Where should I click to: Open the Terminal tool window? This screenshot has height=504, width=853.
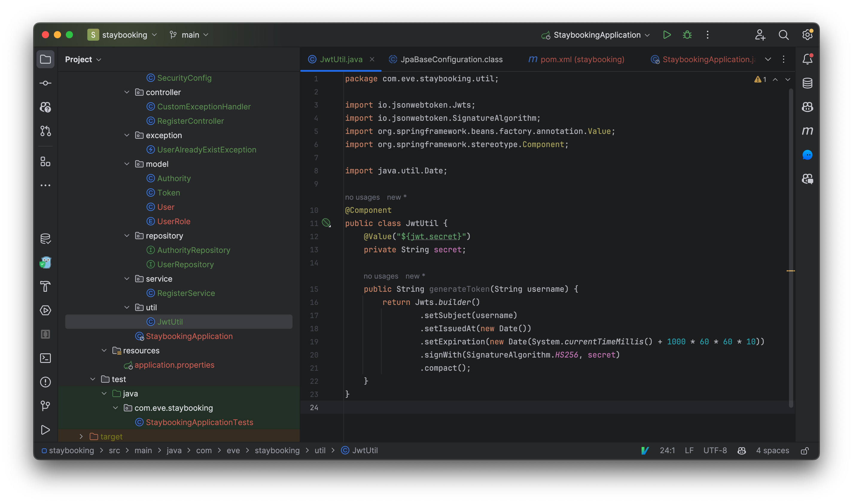(x=45, y=358)
